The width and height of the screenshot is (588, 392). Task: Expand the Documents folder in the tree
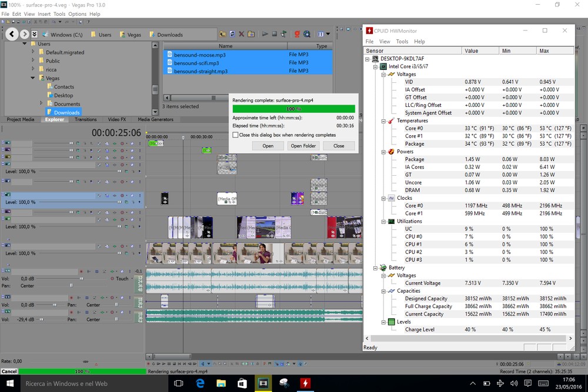point(41,103)
